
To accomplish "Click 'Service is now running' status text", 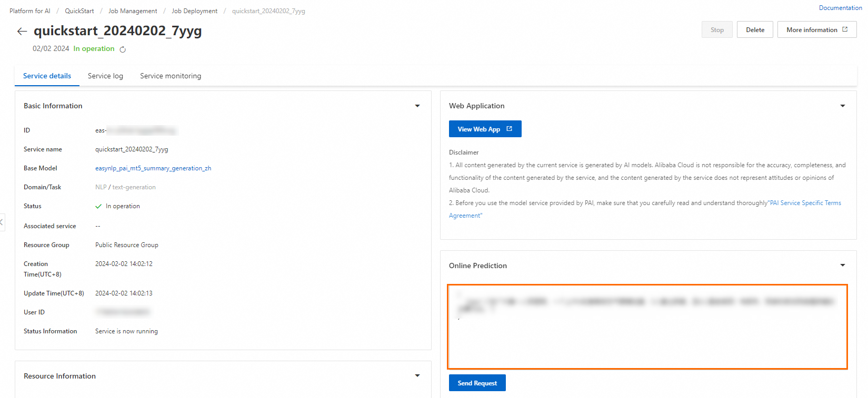I will (126, 331).
